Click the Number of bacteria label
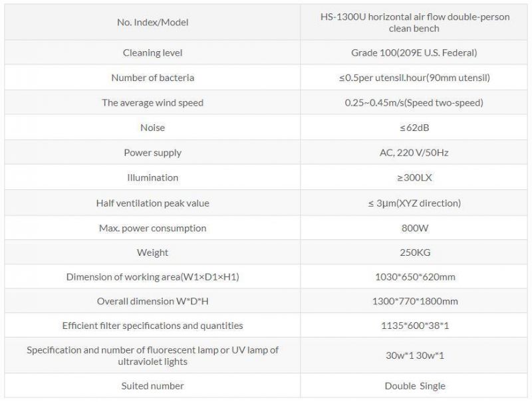 153,78
